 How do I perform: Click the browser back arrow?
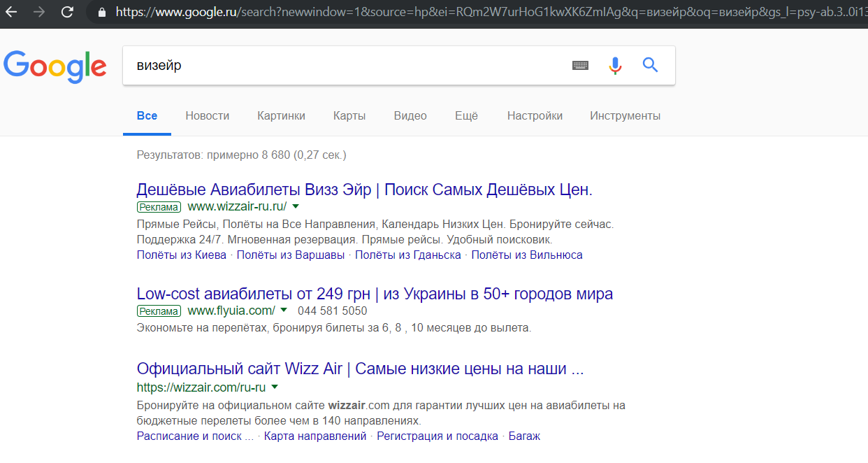(x=12, y=12)
